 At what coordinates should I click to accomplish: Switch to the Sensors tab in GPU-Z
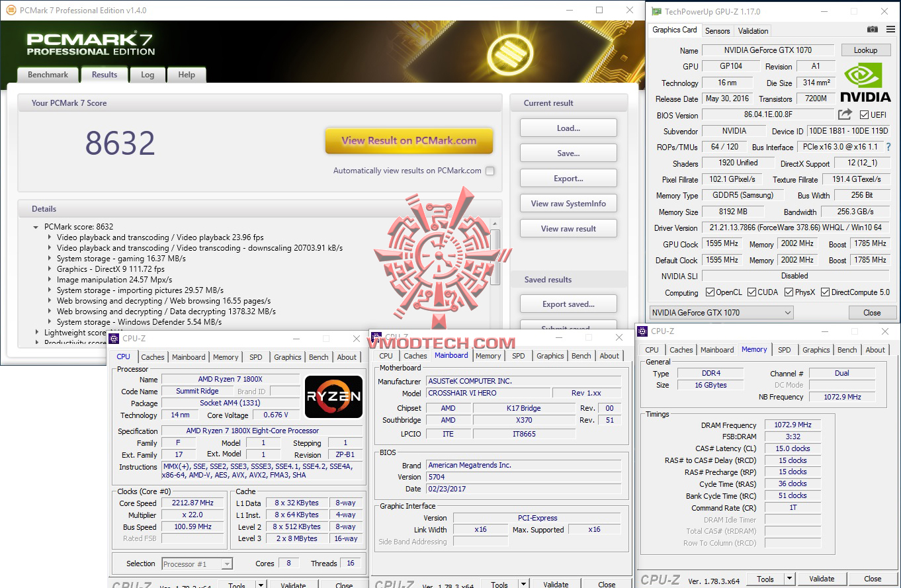(717, 30)
